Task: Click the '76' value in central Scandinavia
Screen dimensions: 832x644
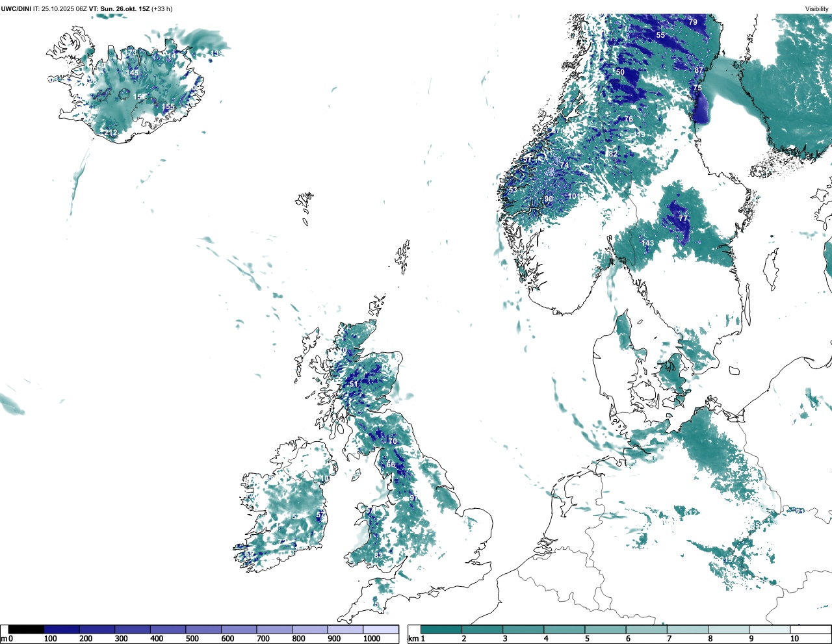Action: (x=629, y=119)
